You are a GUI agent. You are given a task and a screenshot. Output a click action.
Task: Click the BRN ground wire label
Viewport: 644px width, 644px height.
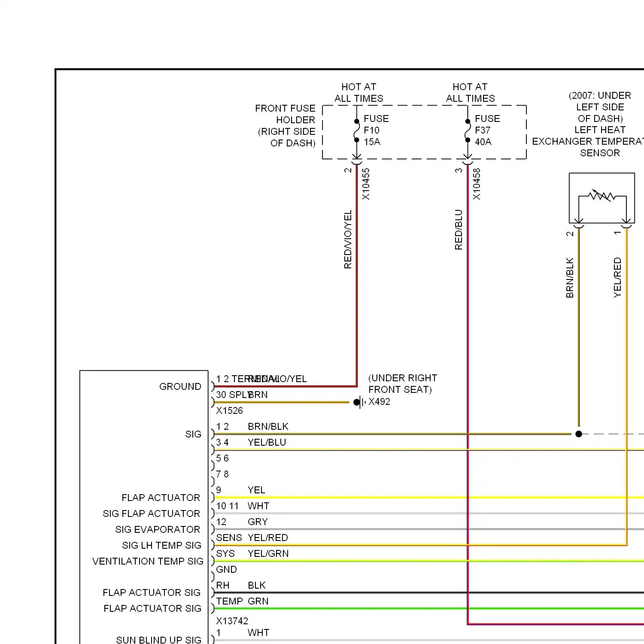(258, 395)
